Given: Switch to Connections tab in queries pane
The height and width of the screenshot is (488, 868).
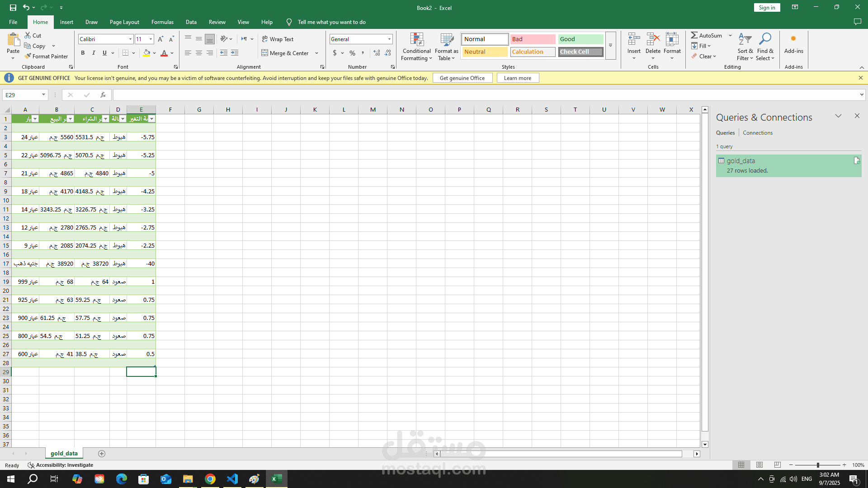Looking at the screenshot, I should click(757, 133).
